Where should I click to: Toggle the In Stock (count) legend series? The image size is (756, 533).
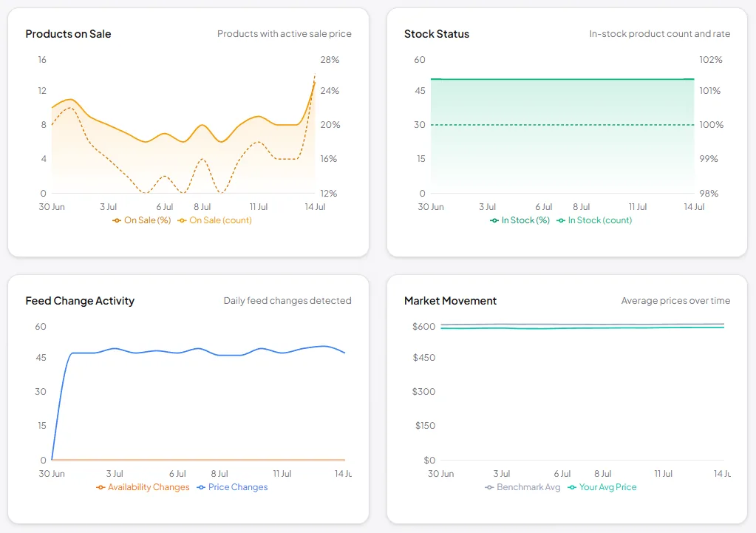(594, 220)
